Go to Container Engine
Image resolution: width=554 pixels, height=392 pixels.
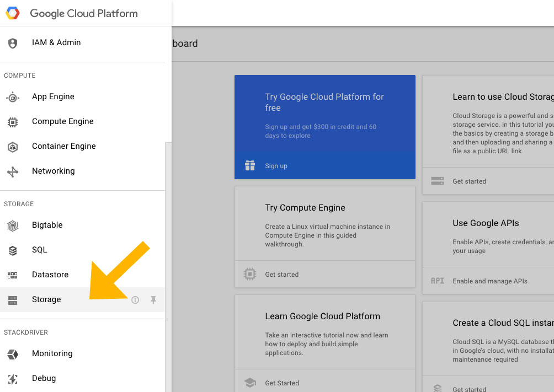(82, 146)
